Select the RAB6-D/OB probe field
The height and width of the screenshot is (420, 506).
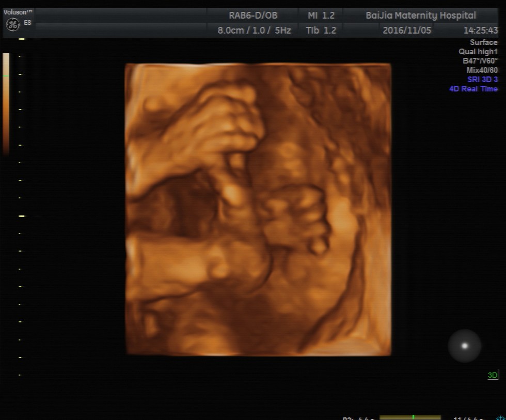[x=254, y=15]
